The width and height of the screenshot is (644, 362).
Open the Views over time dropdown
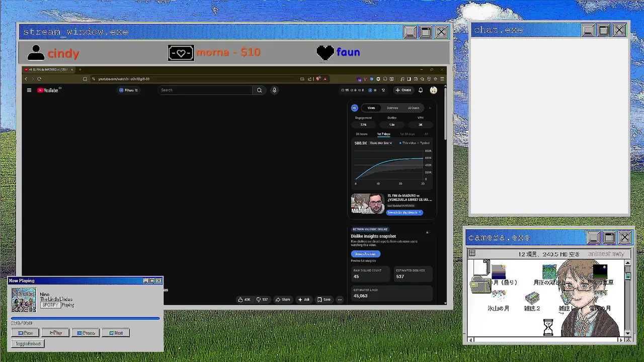coord(381,143)
